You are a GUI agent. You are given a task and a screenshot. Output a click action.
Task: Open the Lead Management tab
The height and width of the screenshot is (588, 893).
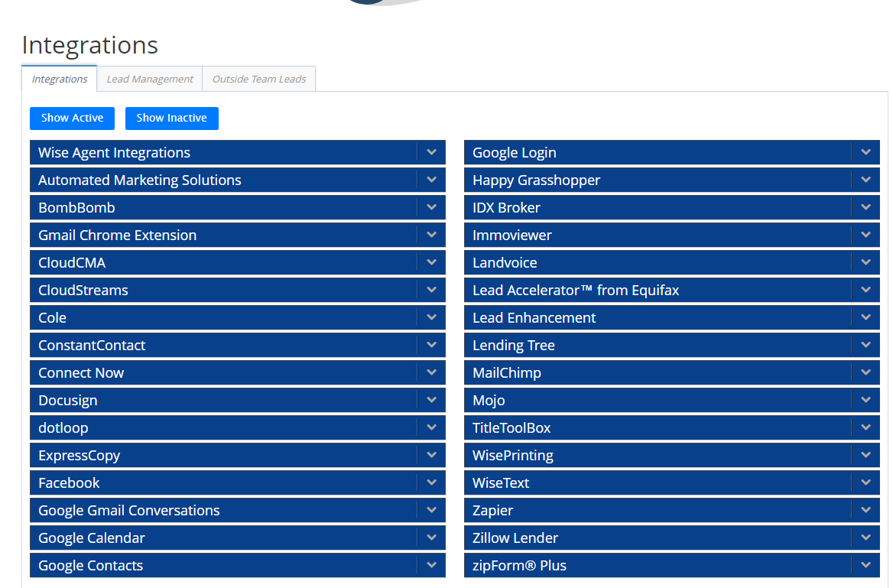[x=150, y=79]
